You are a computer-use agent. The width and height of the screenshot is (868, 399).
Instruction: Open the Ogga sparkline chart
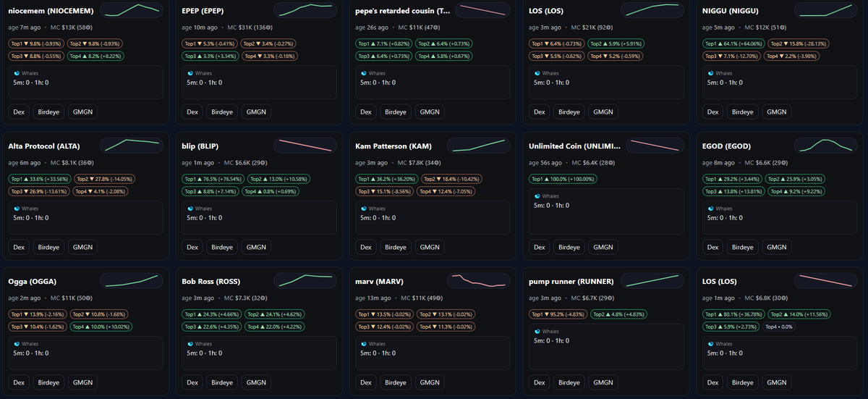pyautogui.click(x=132, y=281)
